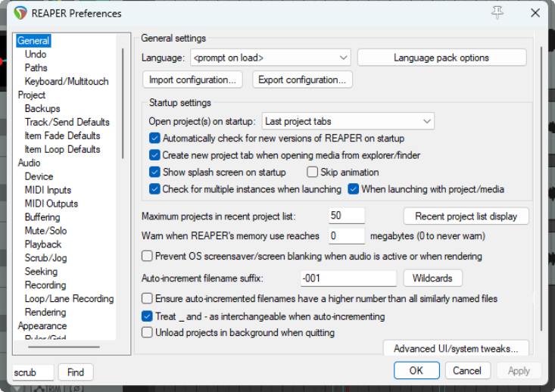Click the settings pane vertical scrollbar
This screenshot has width=555, height=392.
pyautogui.click(x=541, y=188)
